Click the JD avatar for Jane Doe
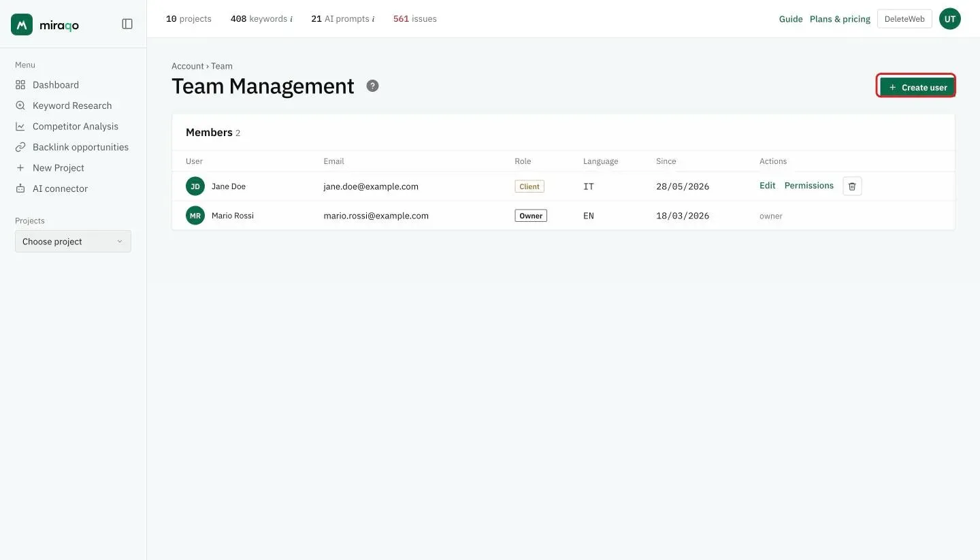This screenshot has height=560, width=980. tap(195, 186)
